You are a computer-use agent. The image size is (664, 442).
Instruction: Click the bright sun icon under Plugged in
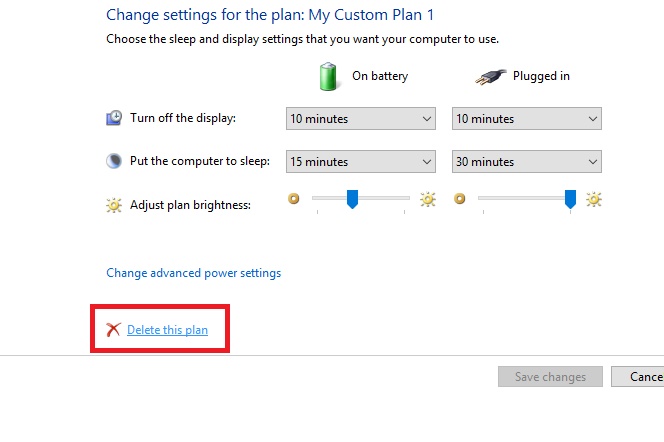tap(594, 199)
